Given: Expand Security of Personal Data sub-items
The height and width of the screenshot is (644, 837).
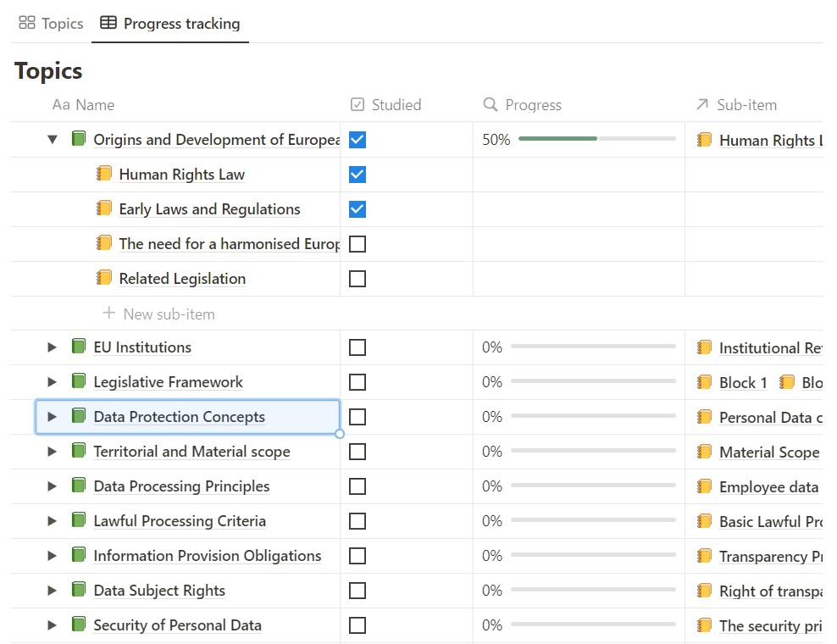Looking at the screenshot, I should (x=53, y=625).
